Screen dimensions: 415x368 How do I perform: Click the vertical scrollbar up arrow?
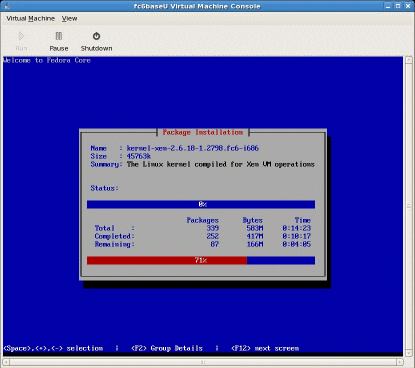click(409, 60)
